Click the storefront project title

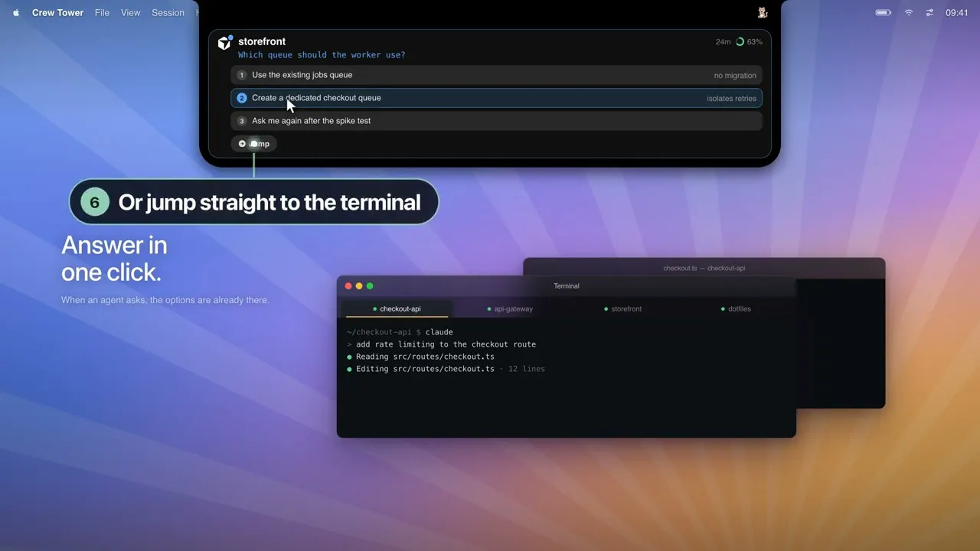pyautogui.click(x=262, y=41)
